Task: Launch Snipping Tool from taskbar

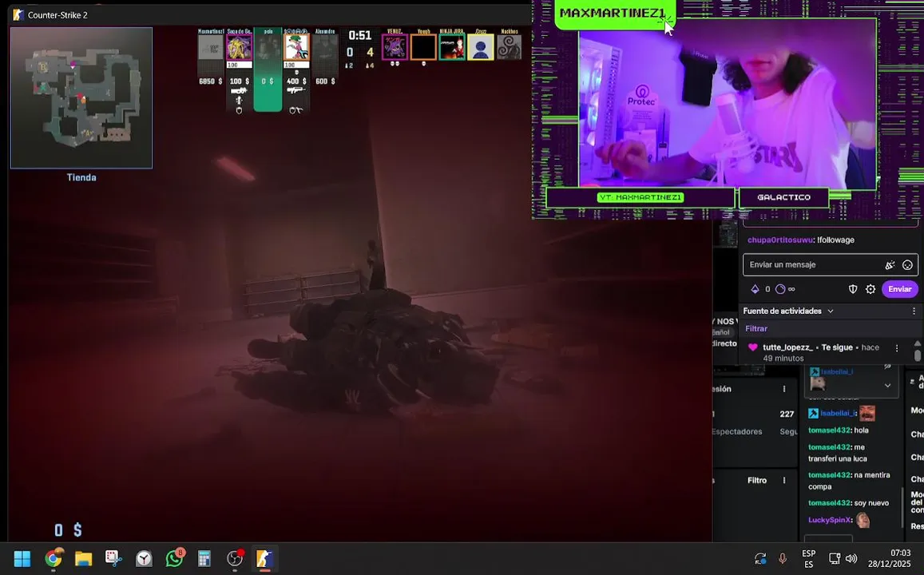Action: coord(113,558)
